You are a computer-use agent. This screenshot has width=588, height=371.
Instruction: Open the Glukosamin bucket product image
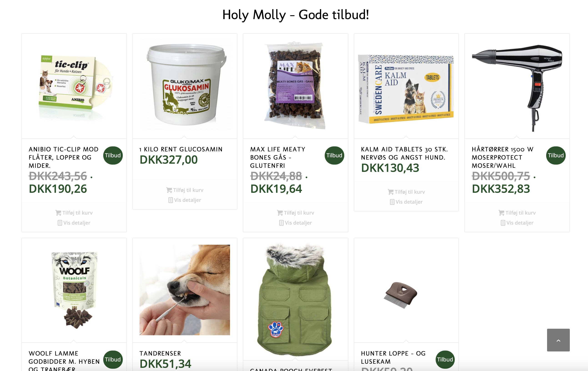click(x=185, y=85)
